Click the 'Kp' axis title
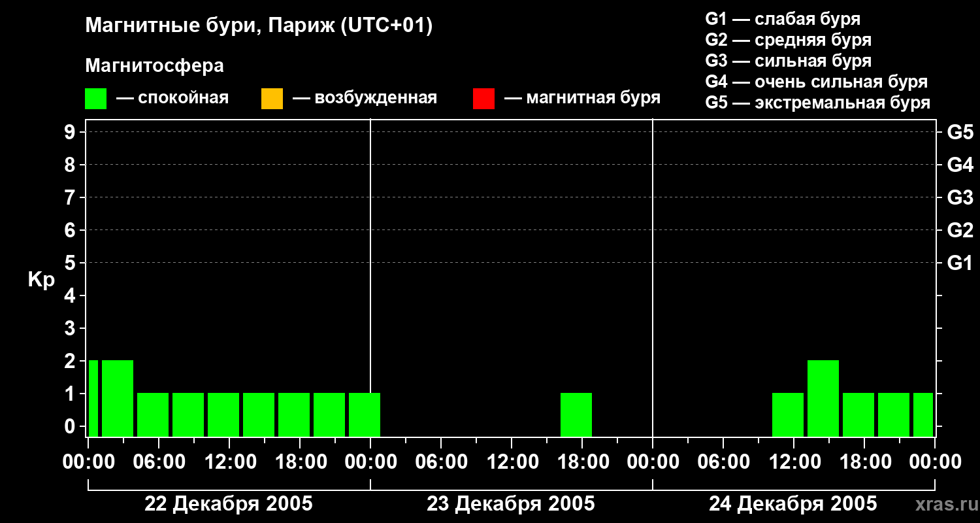 pos(41,280)
